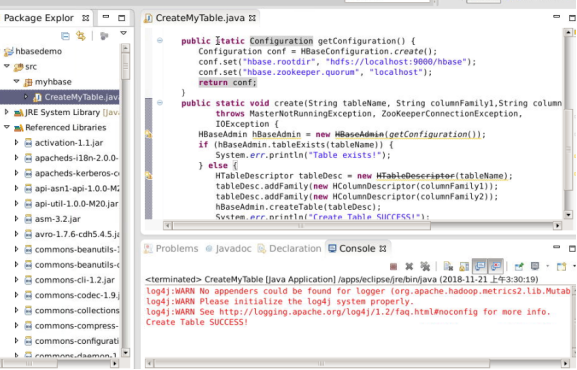Select the CreateMyTable.java editor tab
The width and height of the screenshot is (577, 370).
coord(200,18)
